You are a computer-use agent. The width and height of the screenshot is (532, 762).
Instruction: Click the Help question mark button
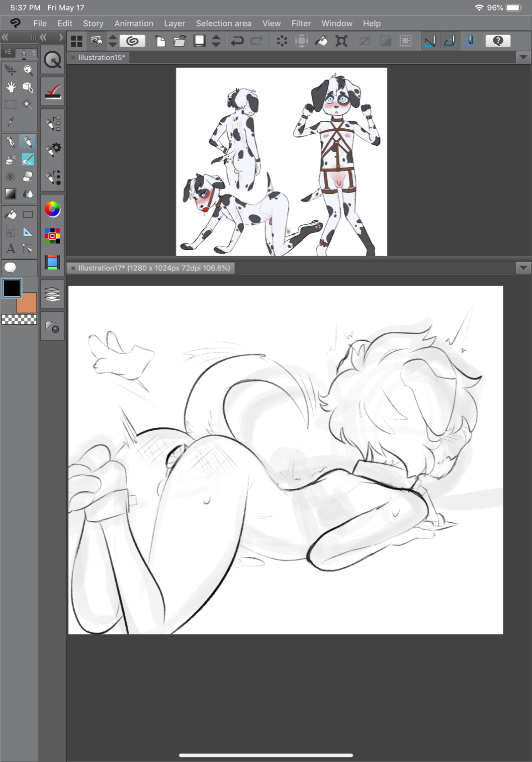498,41
